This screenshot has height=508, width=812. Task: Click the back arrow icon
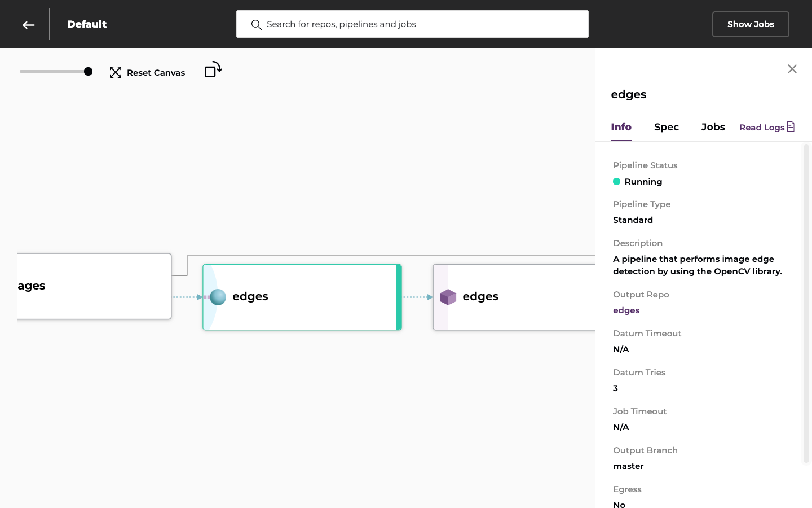tap(29, 25)
